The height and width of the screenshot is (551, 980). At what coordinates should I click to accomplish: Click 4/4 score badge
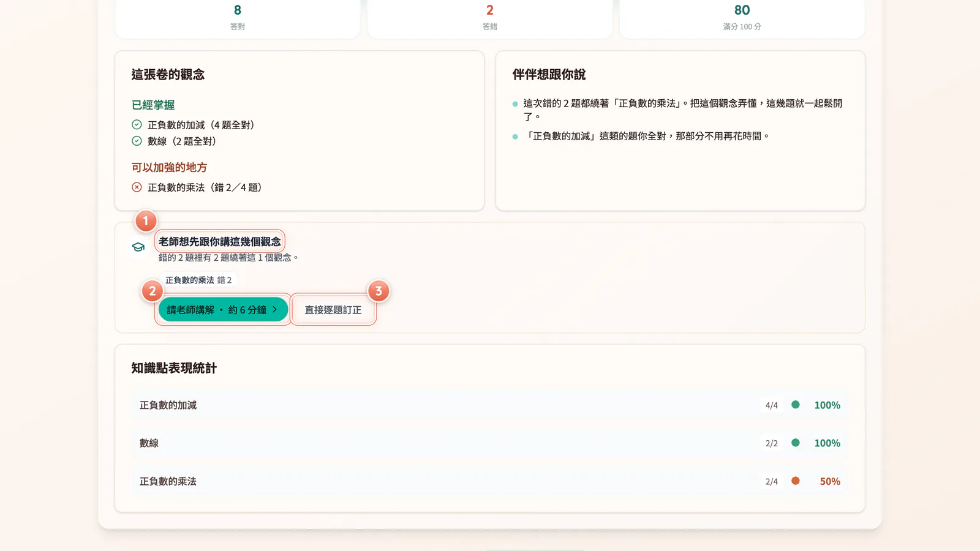(x=772, y=405)
